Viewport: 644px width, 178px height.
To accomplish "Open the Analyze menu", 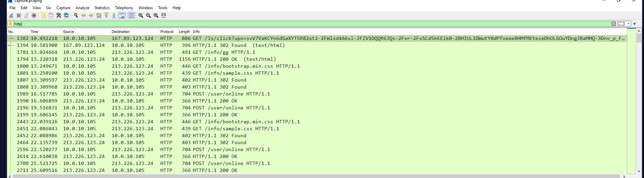I will point(82,8).
